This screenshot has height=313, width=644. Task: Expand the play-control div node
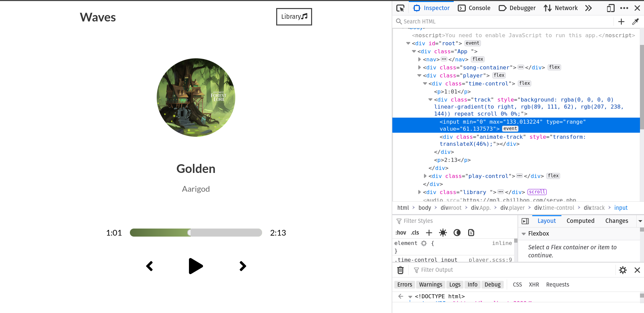[x=425, y=176]
